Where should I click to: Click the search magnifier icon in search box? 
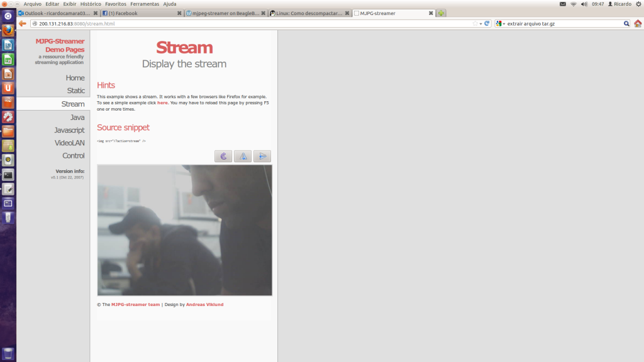pyautogui.click(x=626, y=23)
